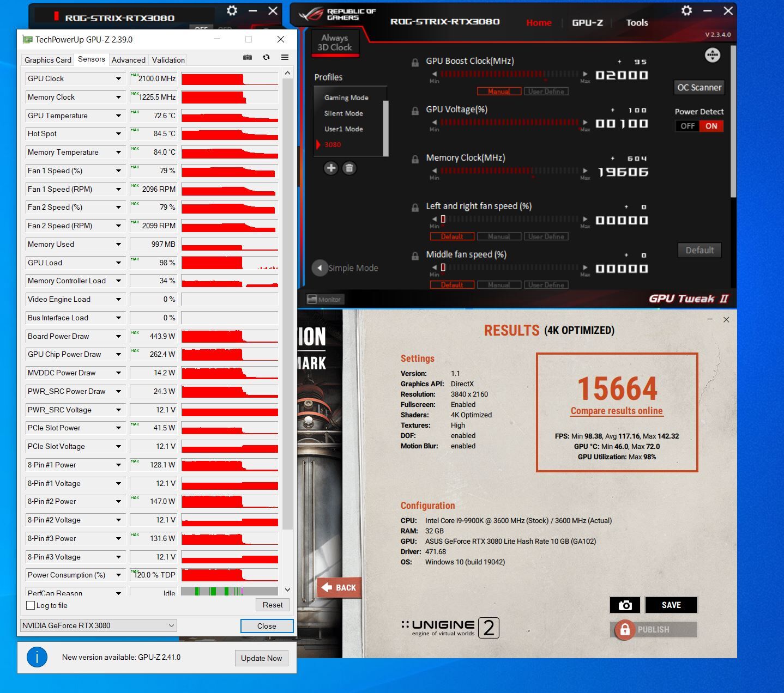Screen dimensions: 784x693
Task: Click GPU-Z sensors vertical scrollbar
Action: (287, 304)
